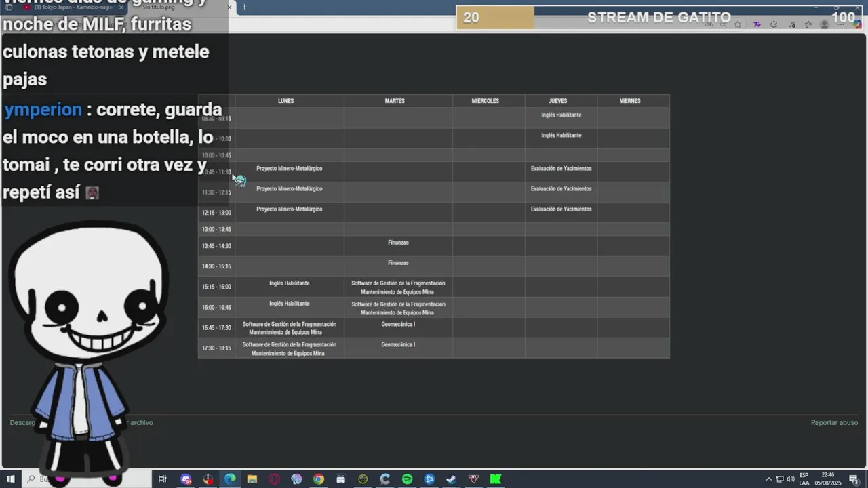Viewport: 868px width, 488px height.
Task: Launch Opera GX from the taskbar
Action: 274,479
